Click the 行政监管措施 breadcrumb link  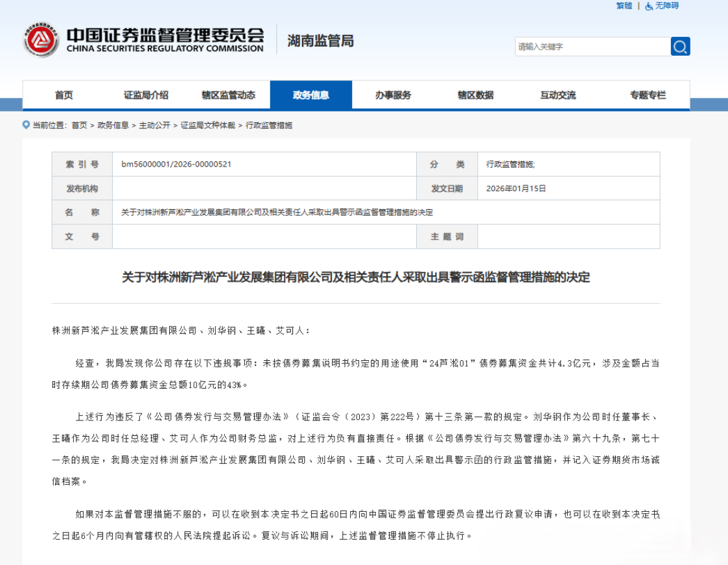coord(269,126)
